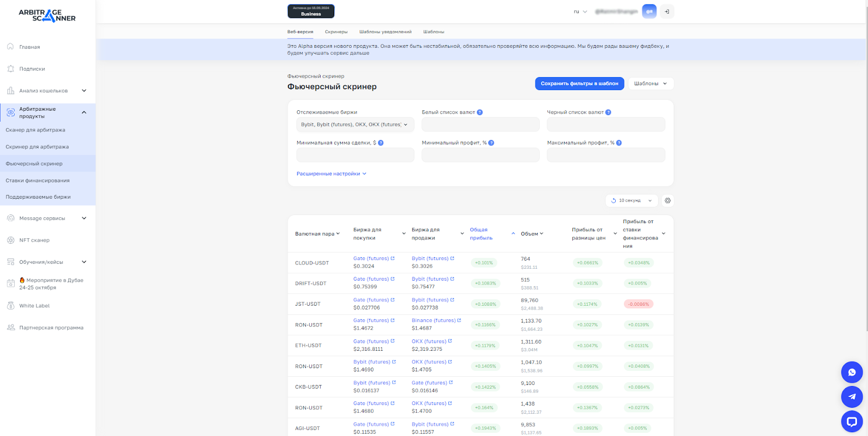This screenshot has height=436, width=868.
Task: Open table settings gear icon
Action: pyautogui.click(x=668, y=200)
